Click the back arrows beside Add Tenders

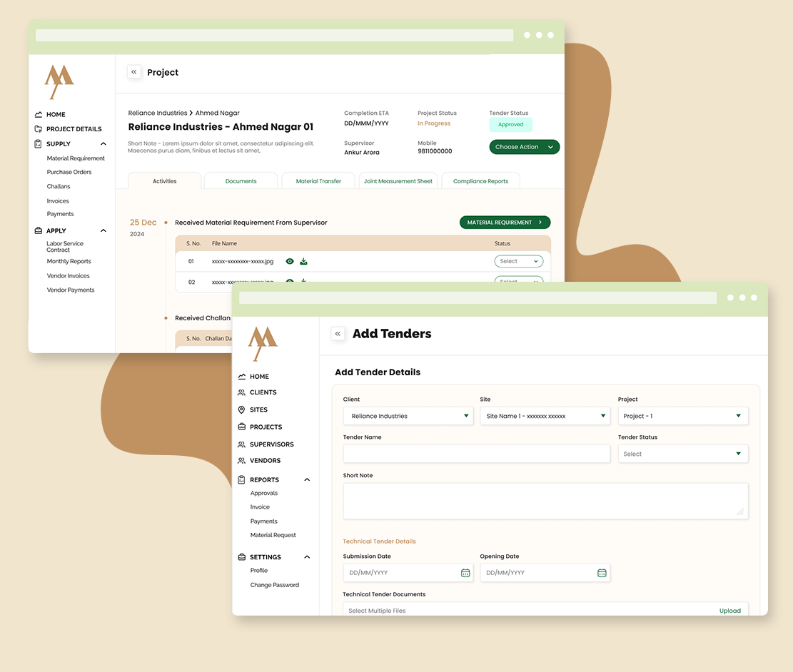click(338, 334)
